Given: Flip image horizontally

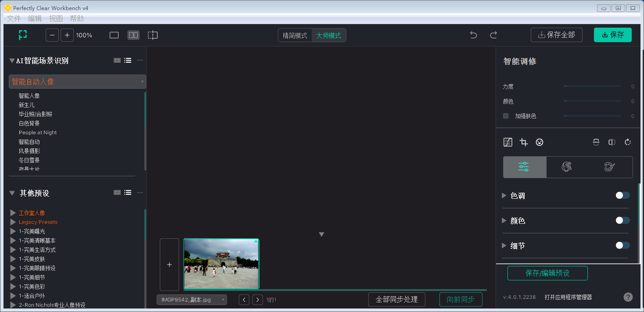Looking at the screenshot, I should [612, 142].
